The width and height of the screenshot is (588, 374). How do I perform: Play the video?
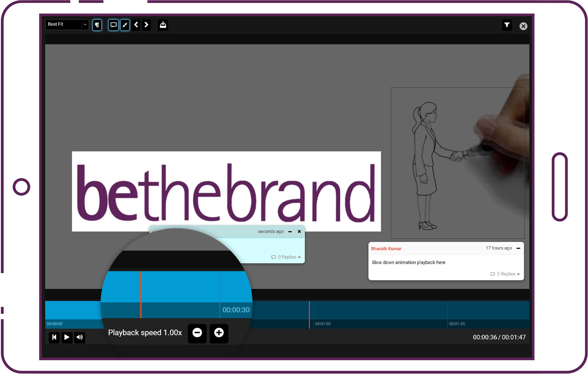click(x=67, y=337)
